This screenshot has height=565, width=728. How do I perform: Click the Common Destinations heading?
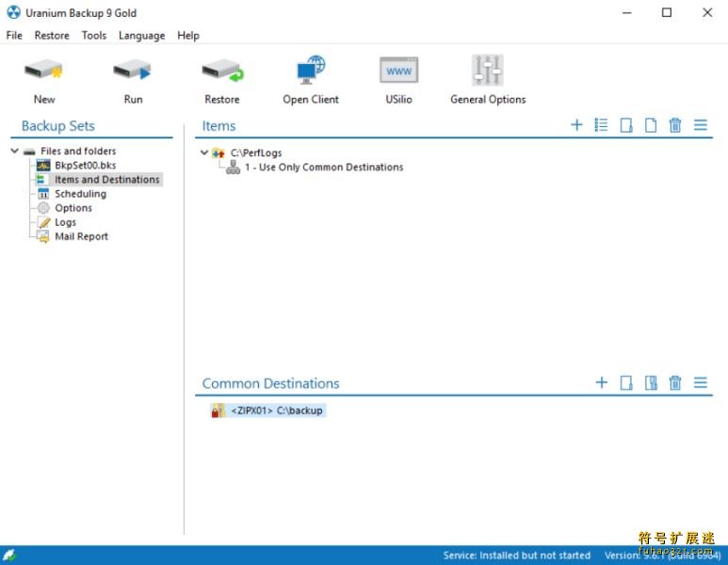(x=270, y=383)
